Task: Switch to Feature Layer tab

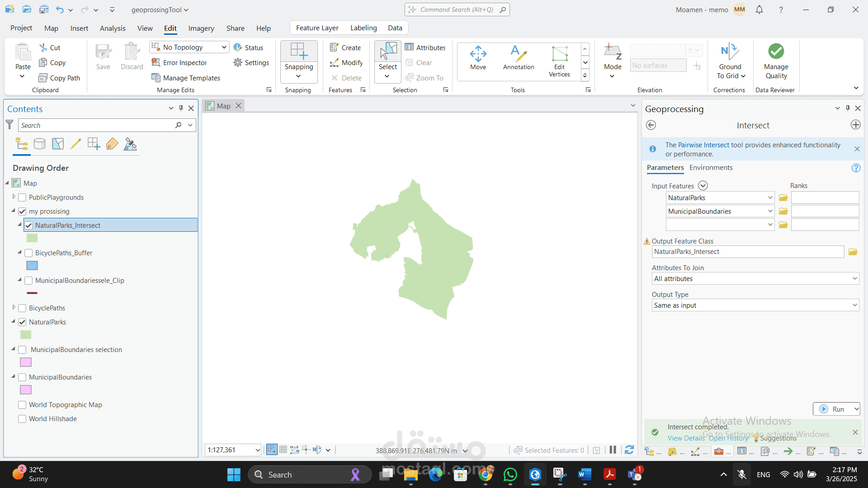Action: [x=317, y=28]
